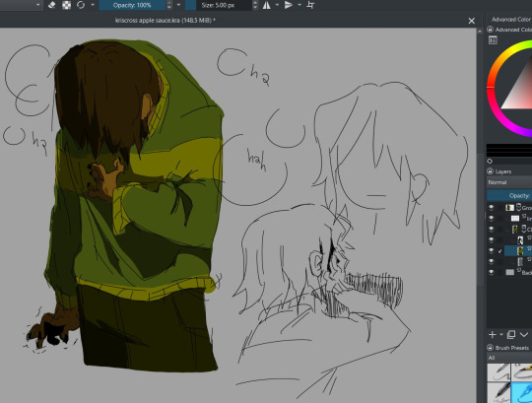The width and height of the screenshot is (532, 403).
Task: Open vertical mirror options dropdown
Action: [299, 5]
